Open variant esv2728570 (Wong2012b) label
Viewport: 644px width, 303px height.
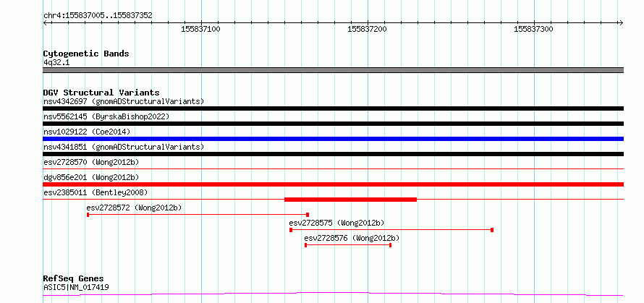pyautogui.click(x=91, y=162)
